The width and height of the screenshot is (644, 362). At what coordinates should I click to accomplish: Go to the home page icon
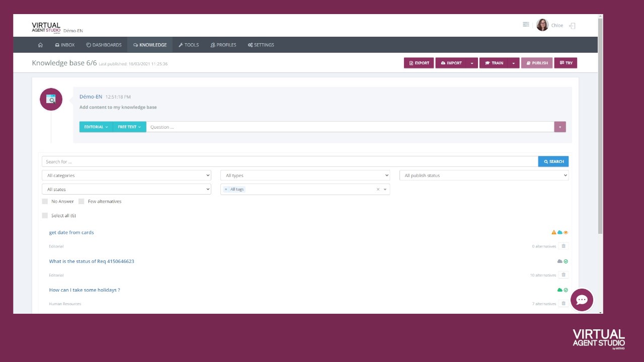40,45
